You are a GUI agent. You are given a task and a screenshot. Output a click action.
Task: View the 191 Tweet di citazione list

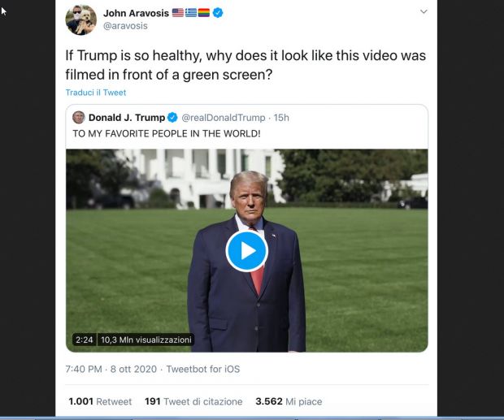[x=193, y=401]
